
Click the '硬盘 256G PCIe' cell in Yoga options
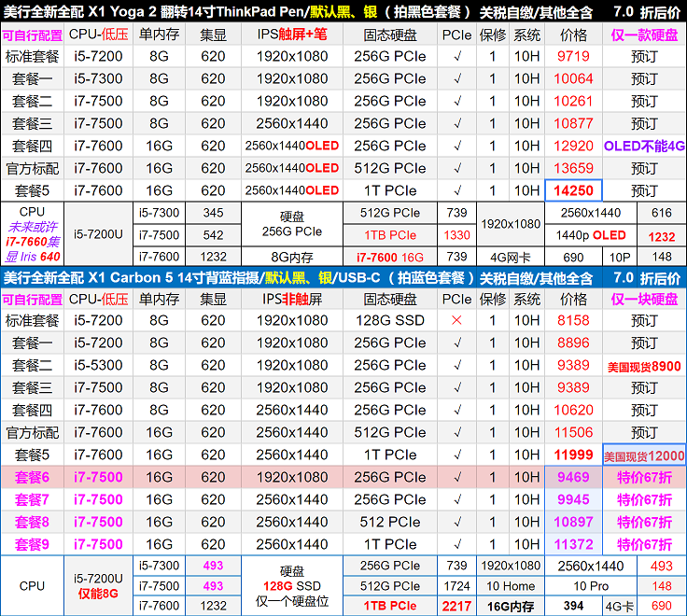292,223
